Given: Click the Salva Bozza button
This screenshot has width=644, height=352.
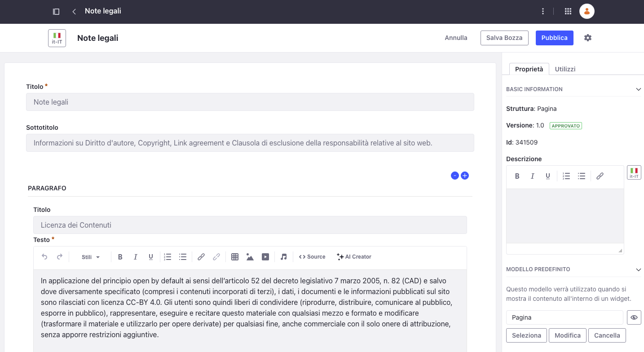Looking at the screenshot, I should 504,38.
